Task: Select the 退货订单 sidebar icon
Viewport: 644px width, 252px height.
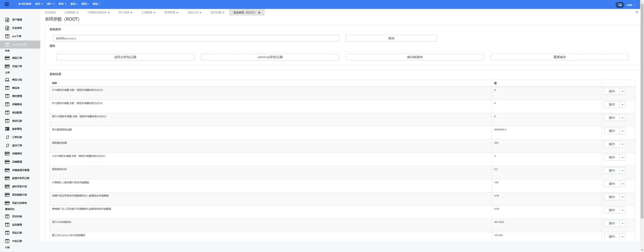Action: [x=7, y=145]
